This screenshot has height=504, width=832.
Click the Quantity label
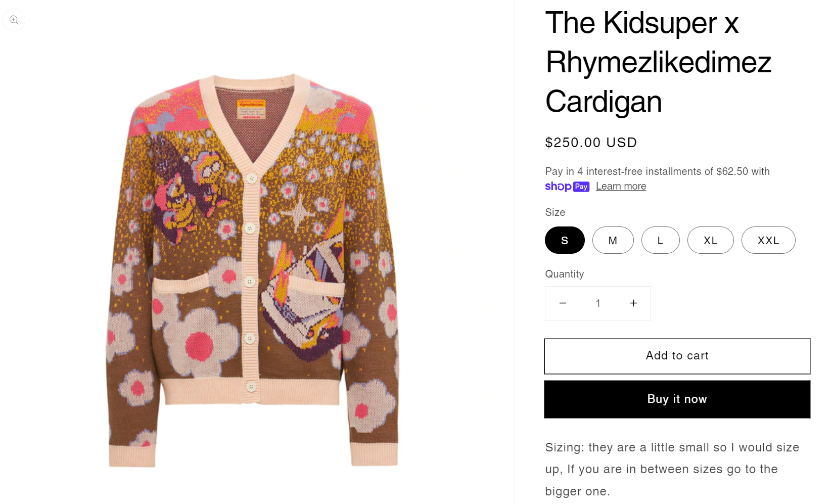[564, 274]
